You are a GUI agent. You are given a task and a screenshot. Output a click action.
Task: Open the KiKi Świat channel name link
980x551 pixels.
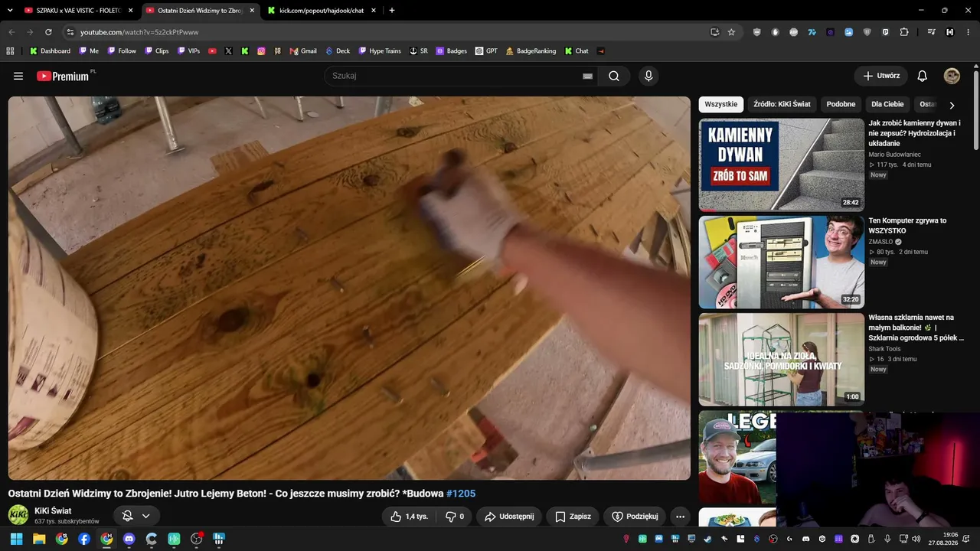[53, 510]
